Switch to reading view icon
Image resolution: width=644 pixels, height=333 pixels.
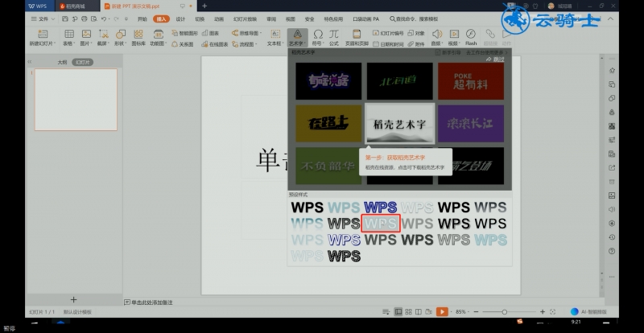[x=419, y=312]
